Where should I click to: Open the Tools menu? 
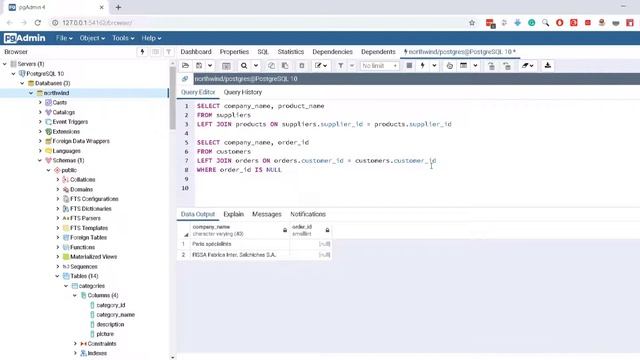[x=123, y=38]
